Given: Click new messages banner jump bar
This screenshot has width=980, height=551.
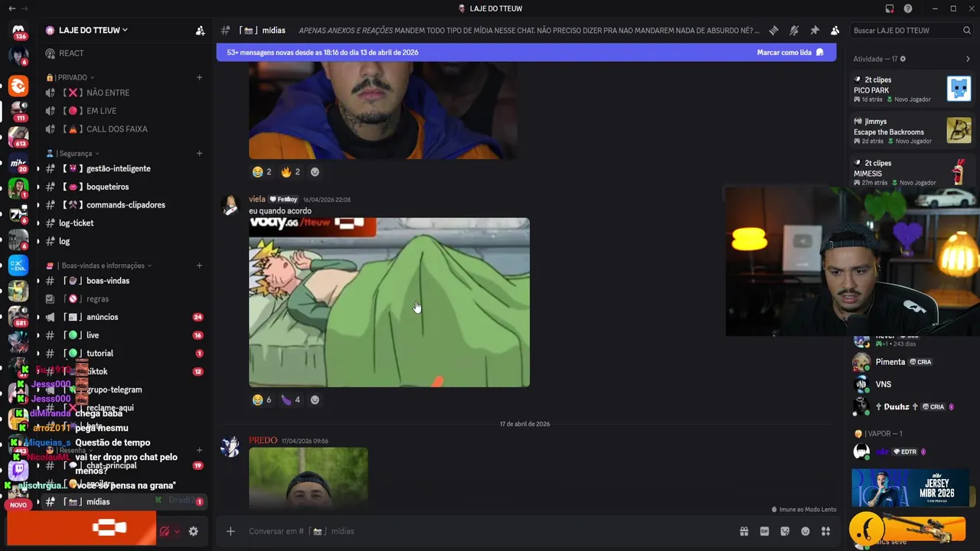Looking at the screenshot, I should tap(526, 53).
